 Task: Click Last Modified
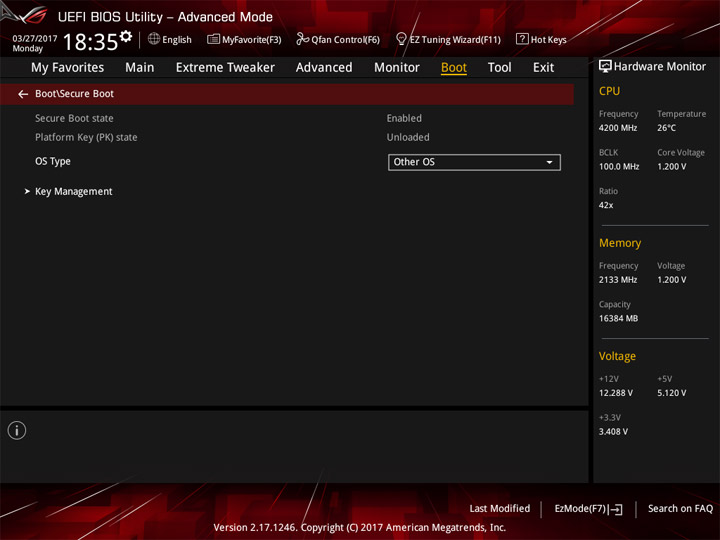pyautogui.click(x=500, y=508)
